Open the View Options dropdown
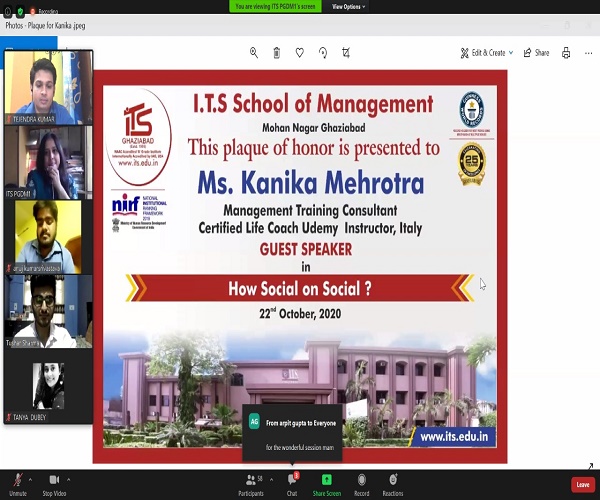 pyautogui.click(x=349, y=7)
